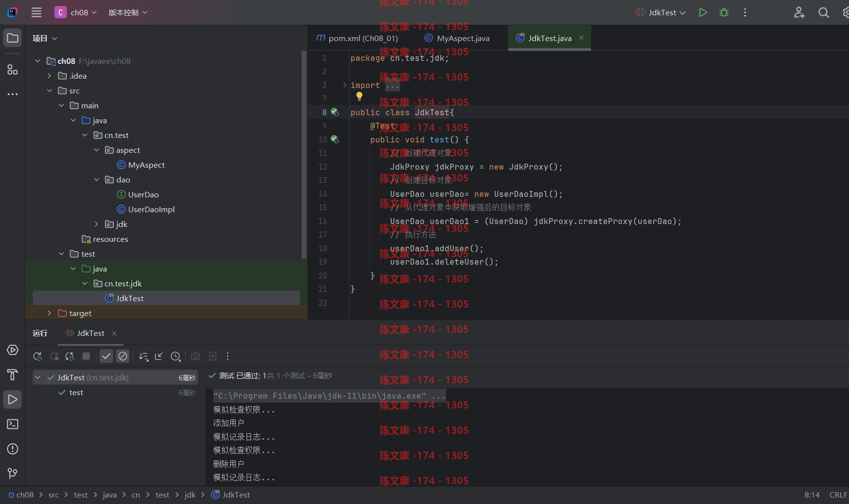Rerun the JdkTest tests

(38, 356)
